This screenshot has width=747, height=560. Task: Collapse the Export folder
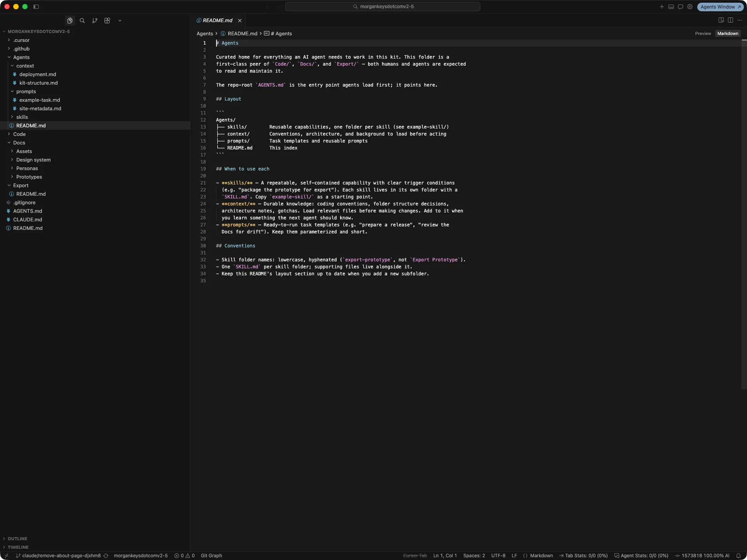[21, 185]
